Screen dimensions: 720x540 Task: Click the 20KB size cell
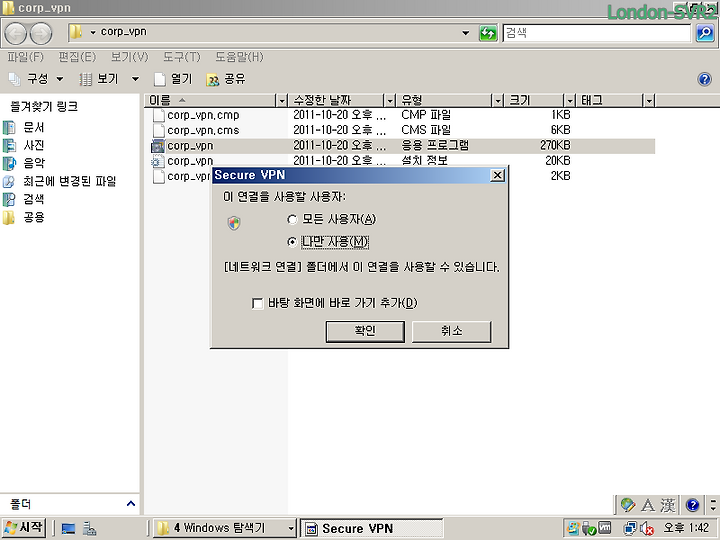[557, 161]
